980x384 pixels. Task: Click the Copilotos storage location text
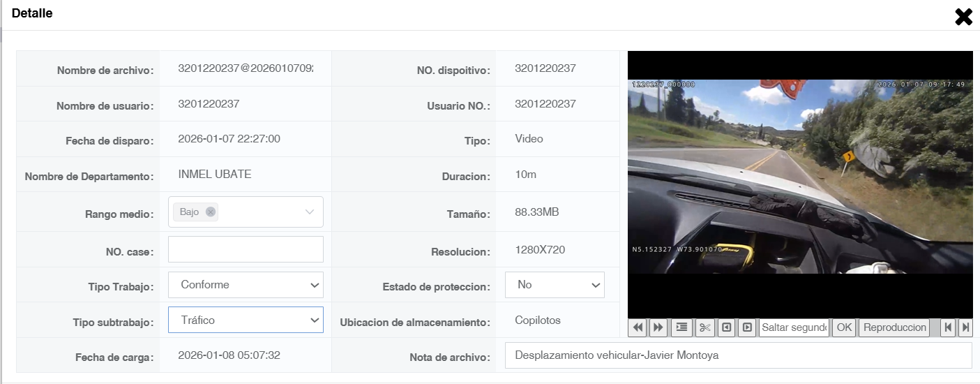pos(538,320)
